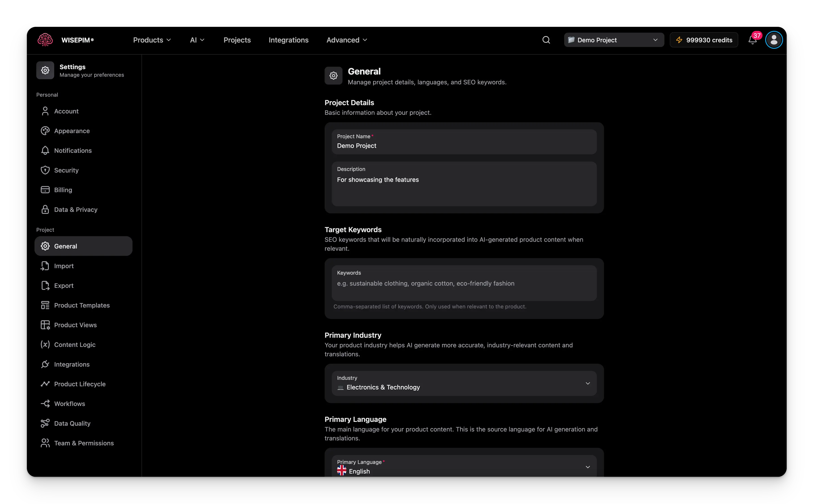Open the Advanced navigation menu
This screenshot has width=814, height=504.
coord(346,40)
